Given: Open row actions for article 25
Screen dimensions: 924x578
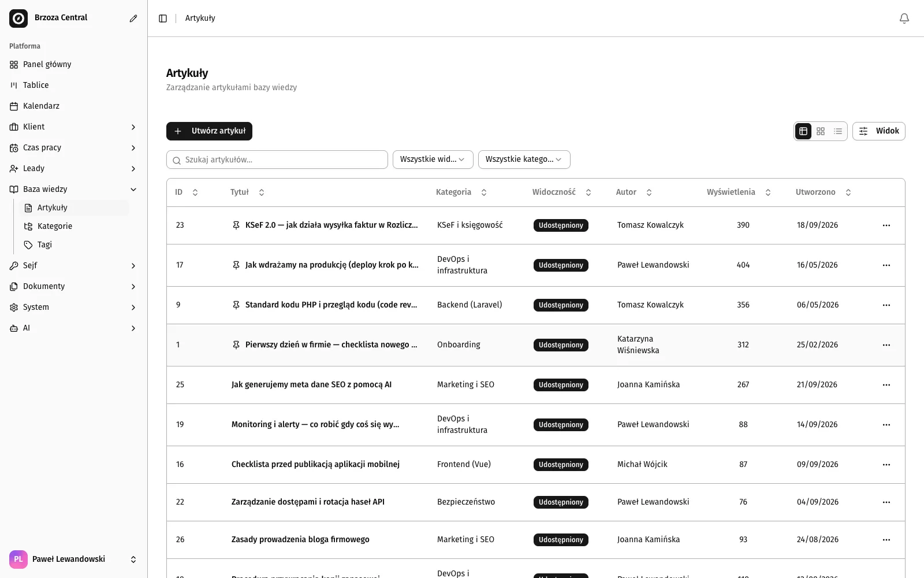Looking at the screenshot, I should pyautogui.click(x=886, y=385).
